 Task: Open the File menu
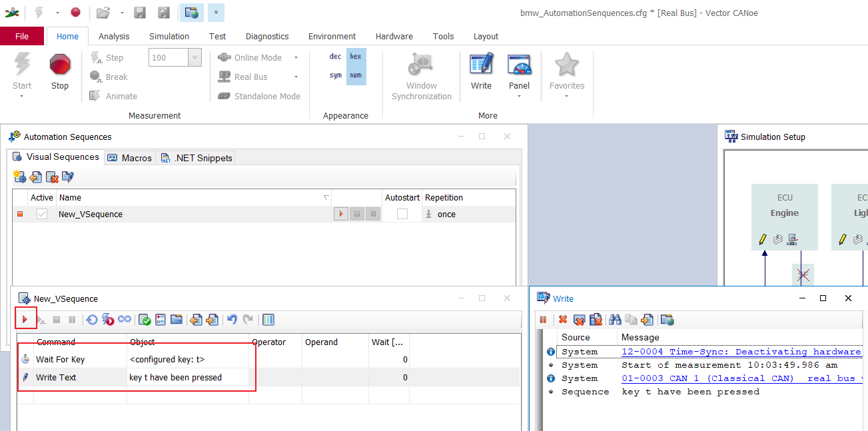[x=22, y=36]
